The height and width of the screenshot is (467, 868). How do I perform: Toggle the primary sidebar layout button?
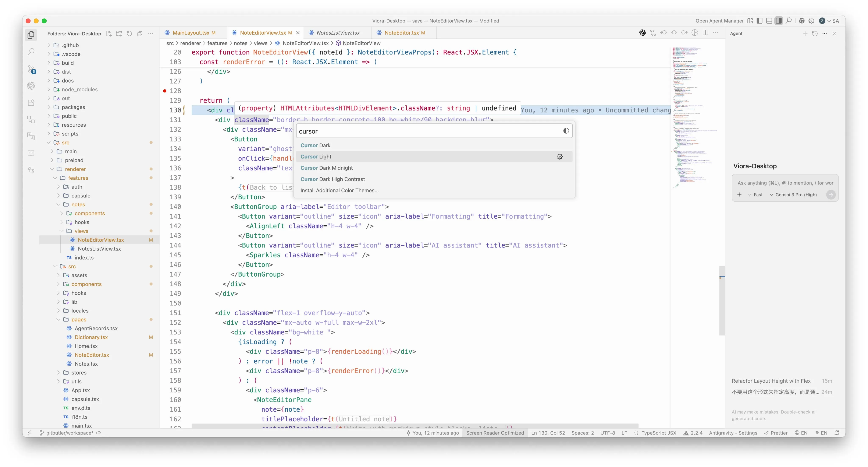(x=759, y=21)
